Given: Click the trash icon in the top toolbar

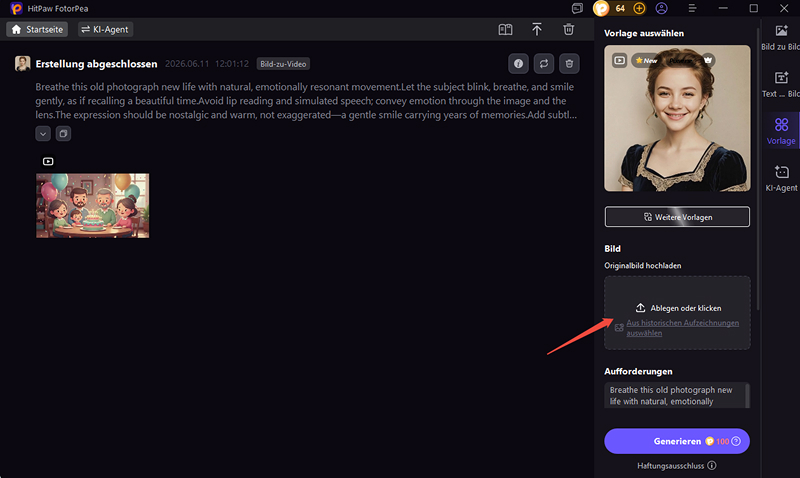Looking at the screenshot, I should click(568, 30).
